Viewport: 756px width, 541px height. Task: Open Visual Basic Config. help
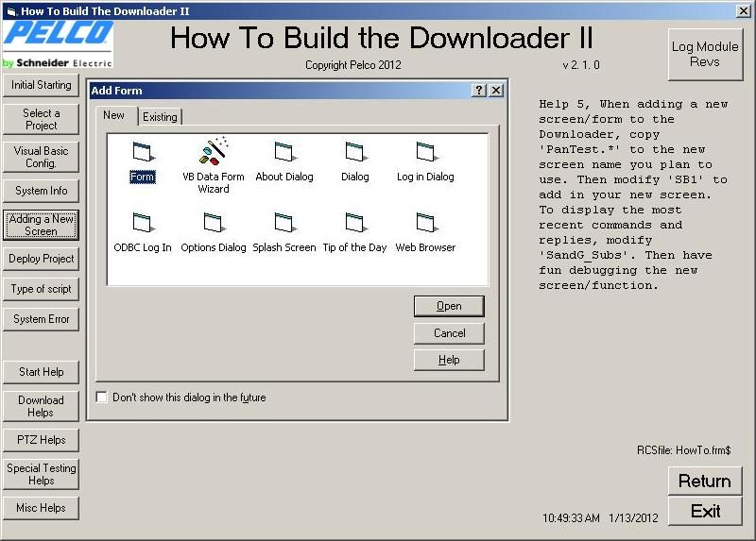coord(41,157)
